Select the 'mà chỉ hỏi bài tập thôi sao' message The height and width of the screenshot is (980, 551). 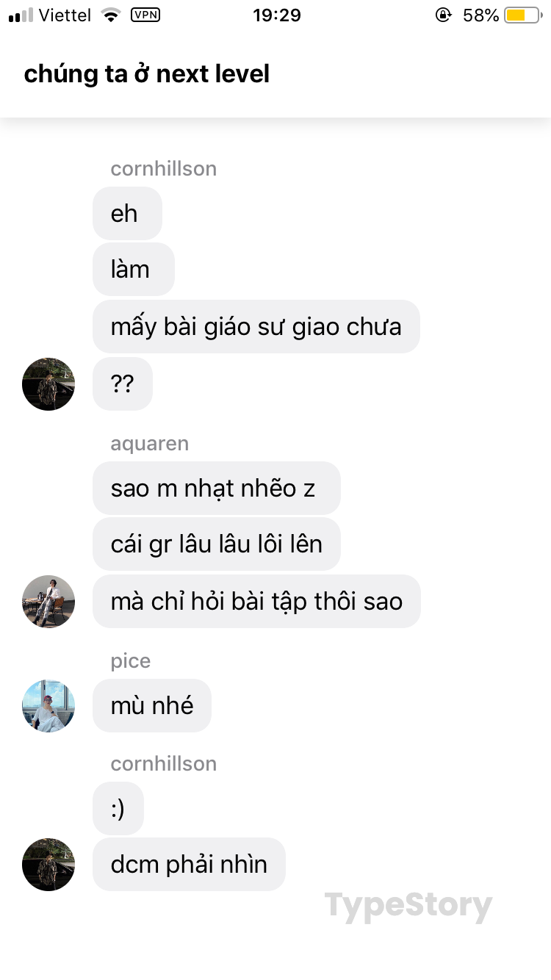point(256,602)
